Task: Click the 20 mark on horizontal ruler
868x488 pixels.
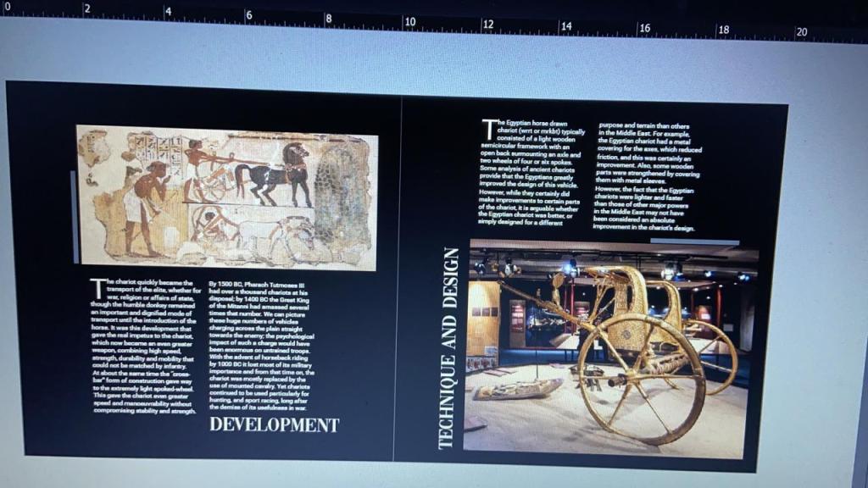Action: click(x=801, y=32)
